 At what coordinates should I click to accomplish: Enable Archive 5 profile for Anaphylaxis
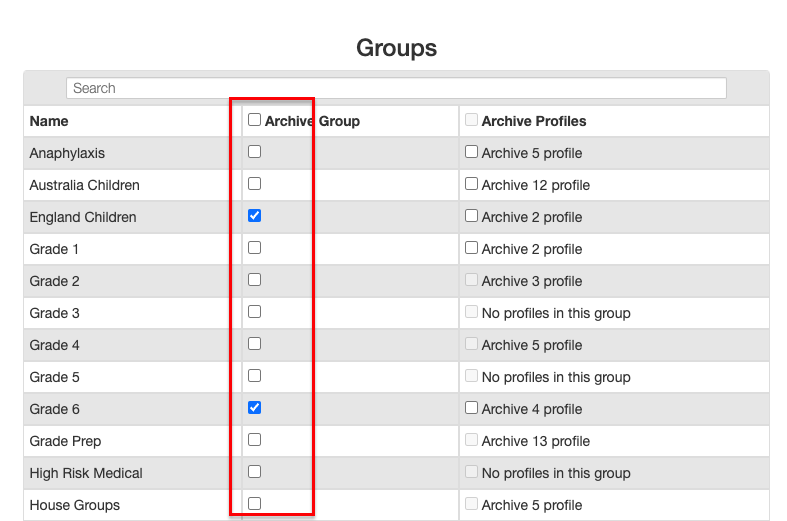pos(472,152)
